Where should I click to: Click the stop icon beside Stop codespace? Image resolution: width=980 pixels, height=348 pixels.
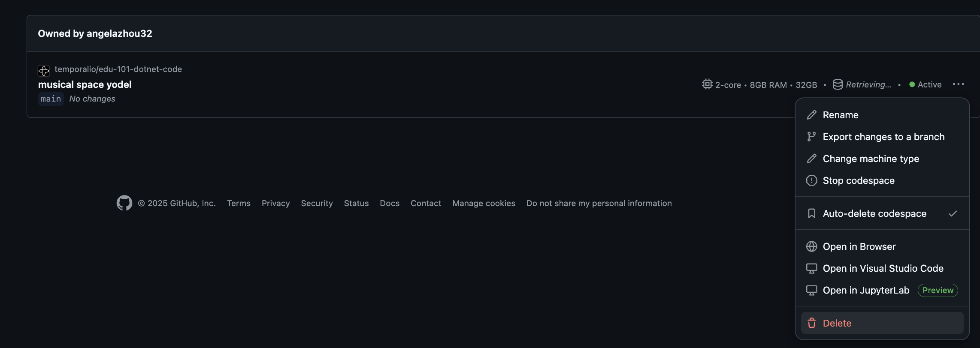coord(811,180)
